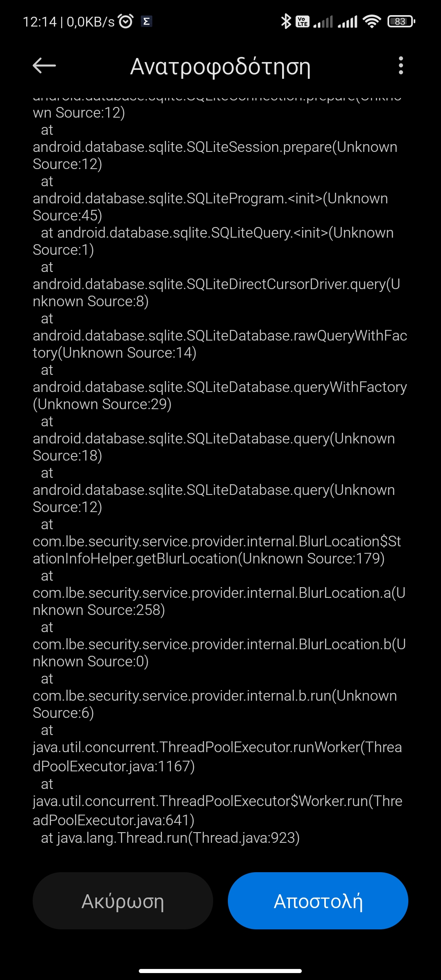The width and height of the screenshot is (441, 980).
Task: Tap the VoLTE indicator icon
Action: coord(303,21)
